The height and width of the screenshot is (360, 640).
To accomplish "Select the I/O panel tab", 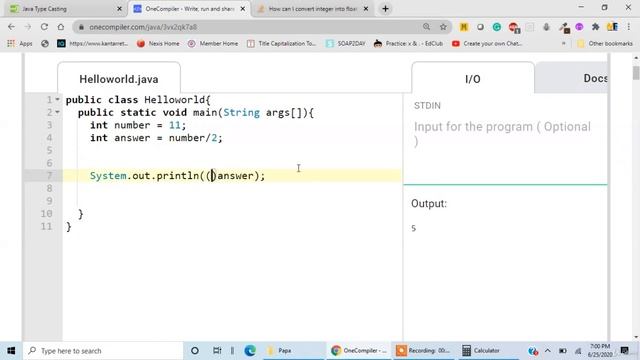I will point(473,79).
